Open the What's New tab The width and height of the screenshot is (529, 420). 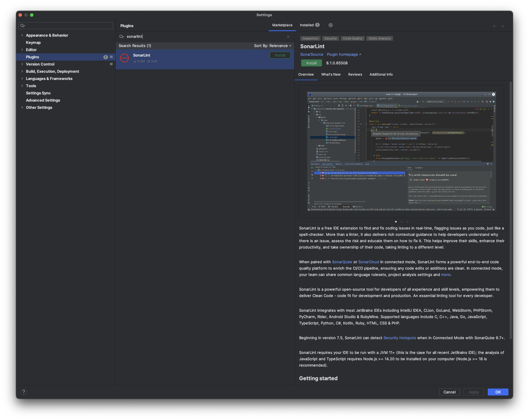[x=331, y=74]
